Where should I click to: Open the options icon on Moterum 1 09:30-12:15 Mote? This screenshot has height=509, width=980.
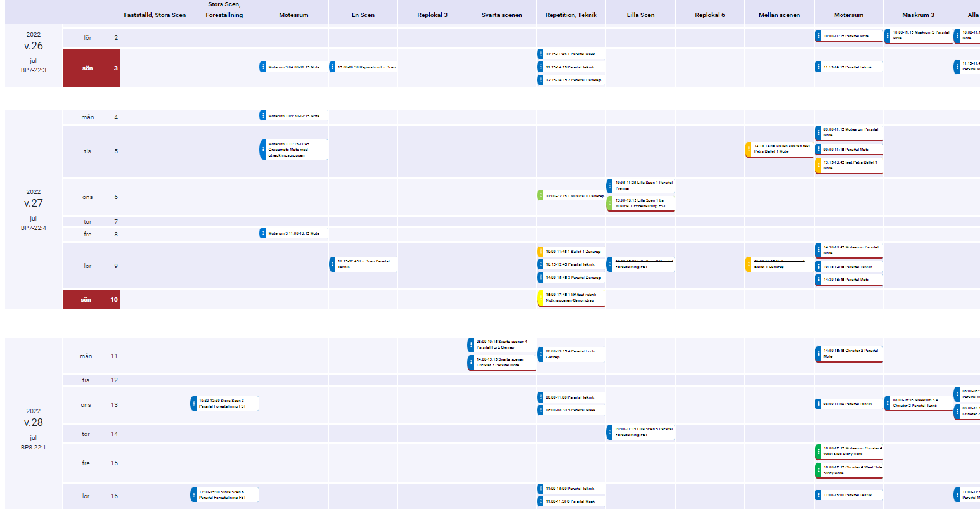[x=262, y=115]
